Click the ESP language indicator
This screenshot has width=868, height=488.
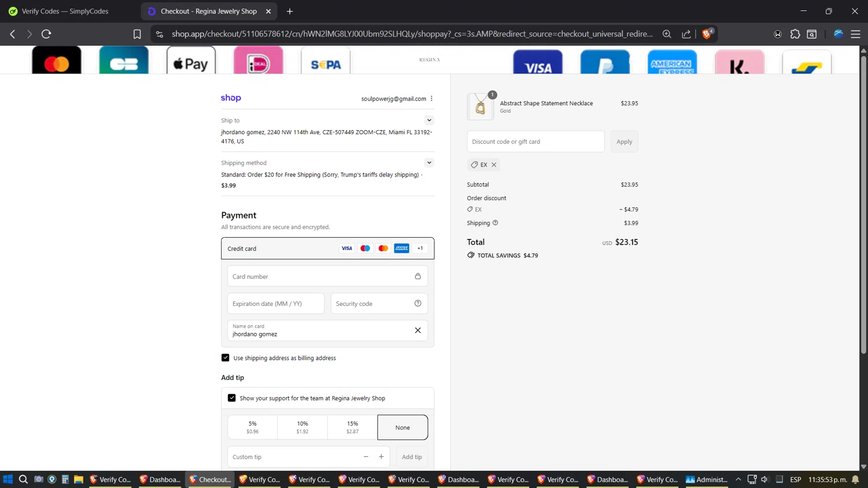(x=796, y=479)
